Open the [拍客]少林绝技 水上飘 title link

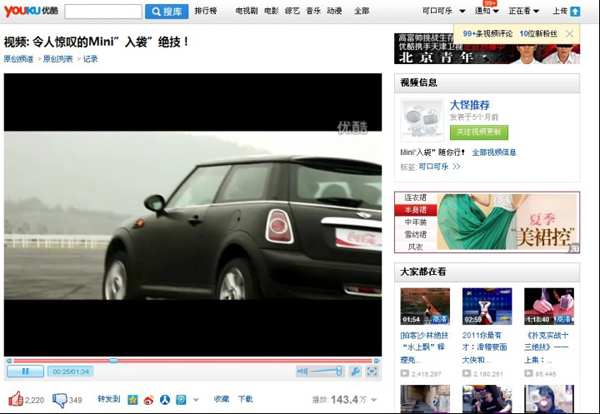pos(424,347)
